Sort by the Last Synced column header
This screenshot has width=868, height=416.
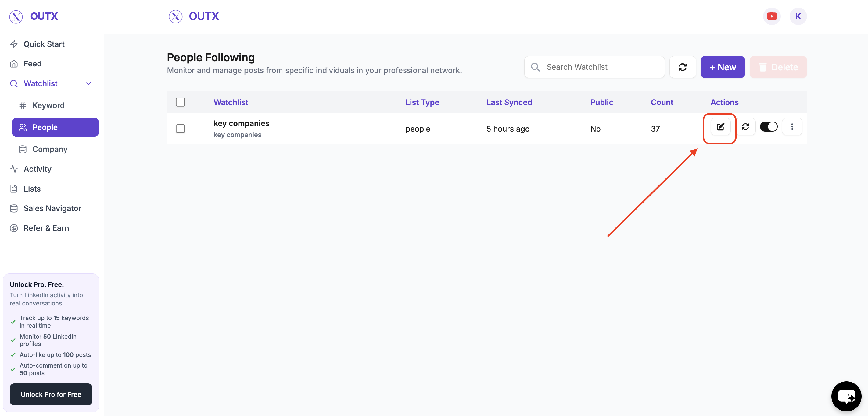(509, 102)
